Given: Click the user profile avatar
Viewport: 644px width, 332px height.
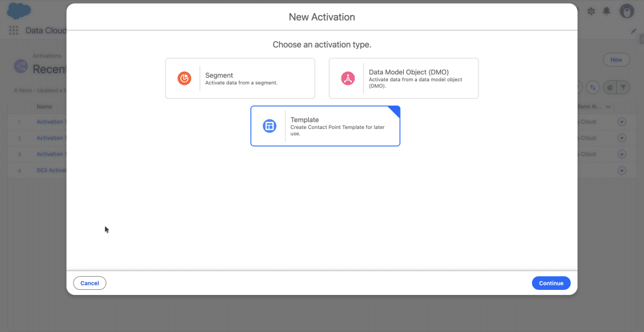Looking at the screenshot, I should (626, 11).
